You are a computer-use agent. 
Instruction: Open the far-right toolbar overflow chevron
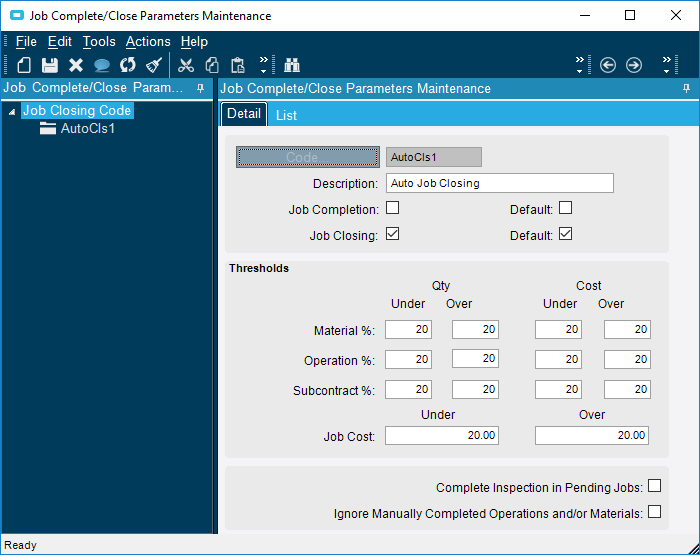coord(667,65)
